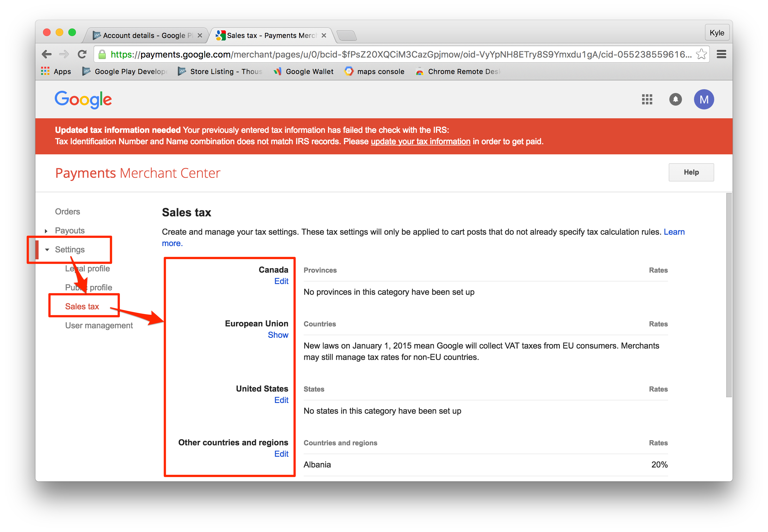Click the Google logo
The image size is (768, 532).
coord(83,99)
